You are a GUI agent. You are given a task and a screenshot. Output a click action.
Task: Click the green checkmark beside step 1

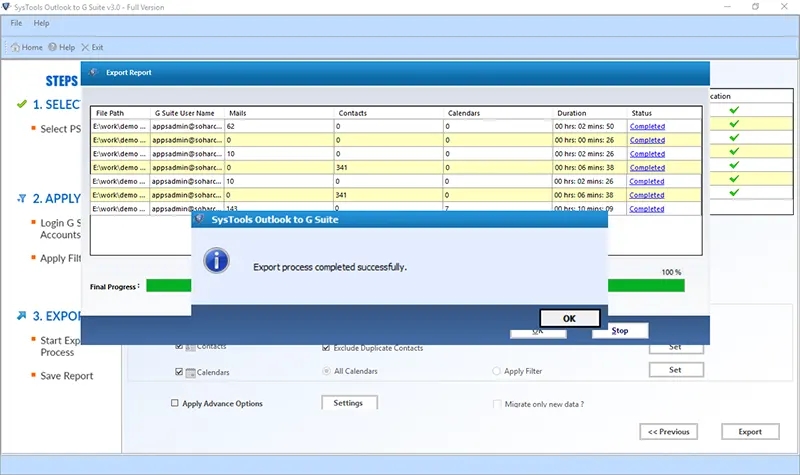pyautogui.click(x=21, y=104)
